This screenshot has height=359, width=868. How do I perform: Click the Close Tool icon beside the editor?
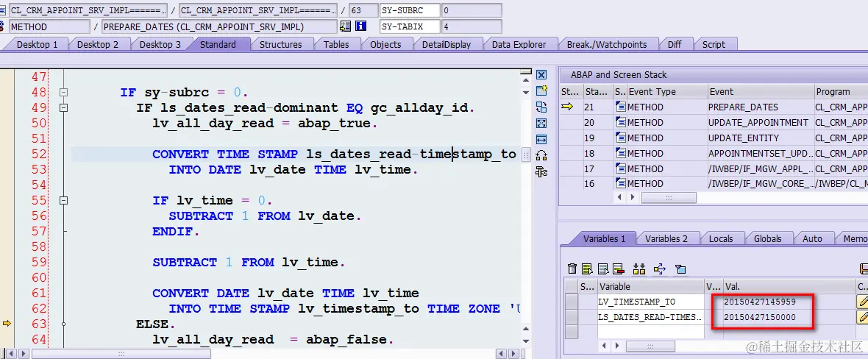tap(541, 75)
